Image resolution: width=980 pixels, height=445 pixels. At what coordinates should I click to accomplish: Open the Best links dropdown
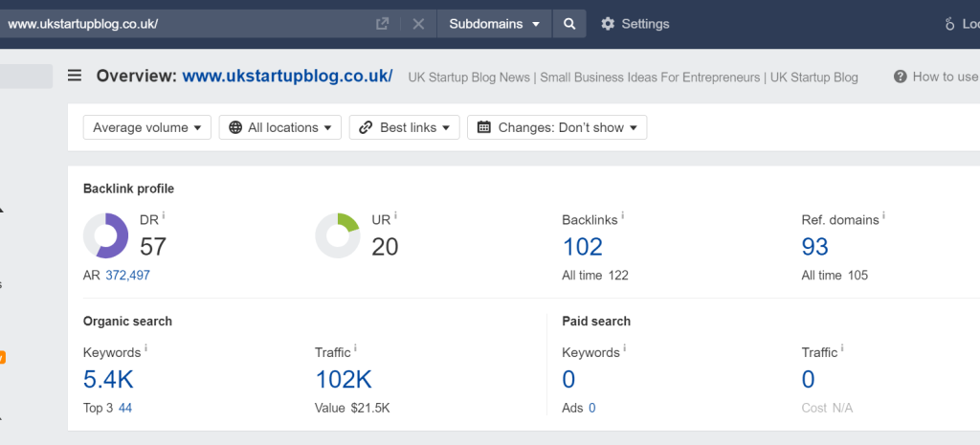[405, 127]
